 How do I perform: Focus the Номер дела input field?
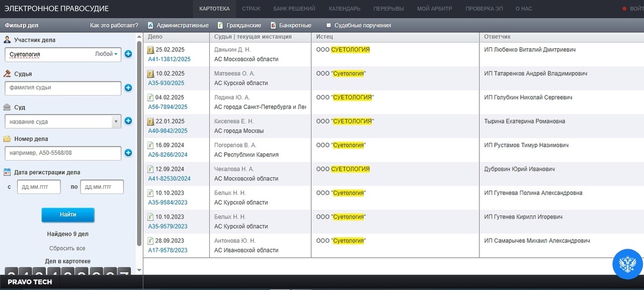[x=63, y=153]
